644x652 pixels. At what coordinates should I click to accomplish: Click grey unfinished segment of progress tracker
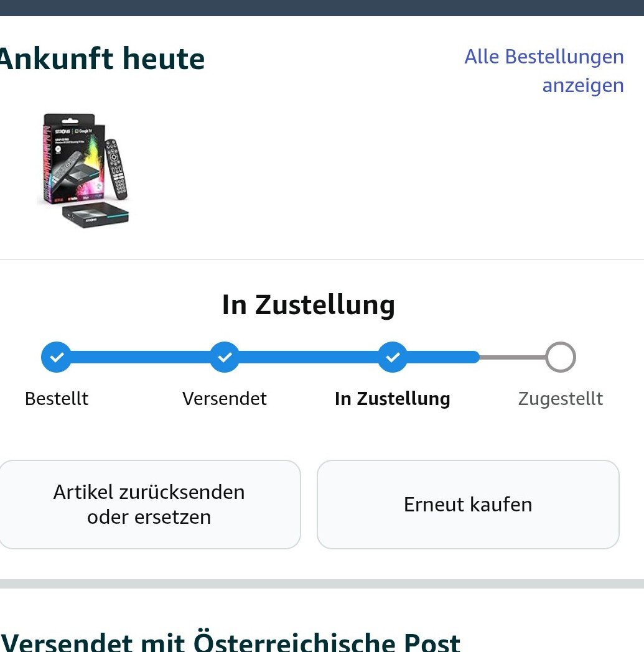tap(512, 356)
